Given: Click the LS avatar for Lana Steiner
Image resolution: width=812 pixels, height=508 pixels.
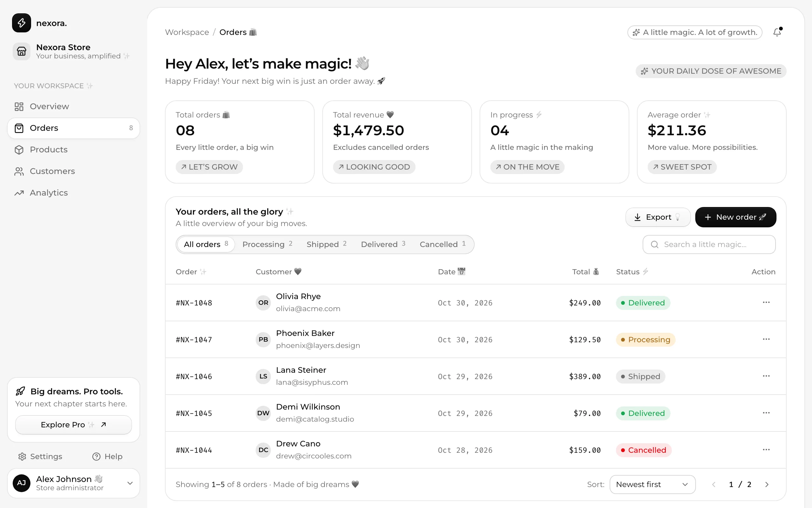Looking at the screenshot, I should click(263, 376).
